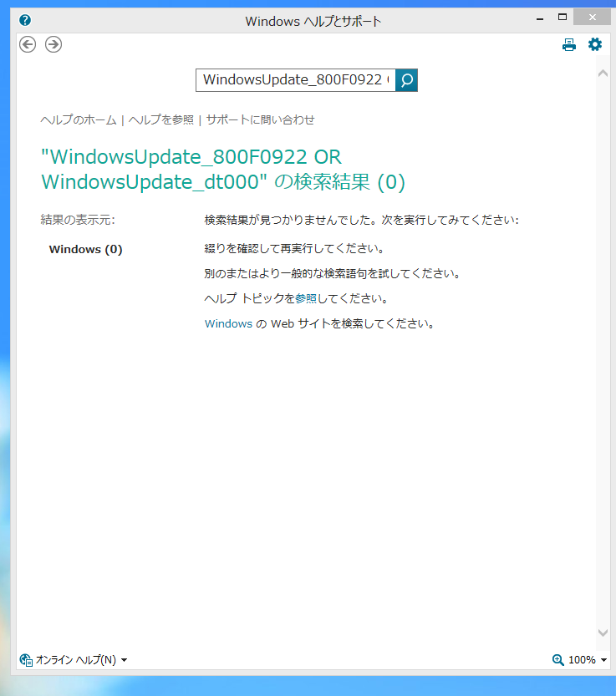Viewport: 616px width, 696px height.
Task: Click the scrollbar down arrow
Action: pyautogui.click(x=603, y=632)
